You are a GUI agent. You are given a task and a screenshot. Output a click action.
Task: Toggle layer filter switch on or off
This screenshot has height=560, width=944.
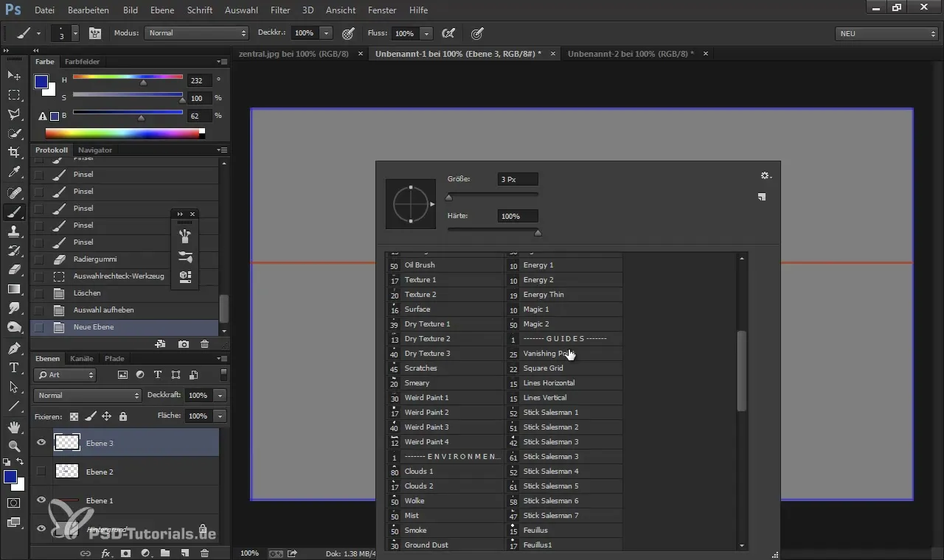[x=223, y=374]
